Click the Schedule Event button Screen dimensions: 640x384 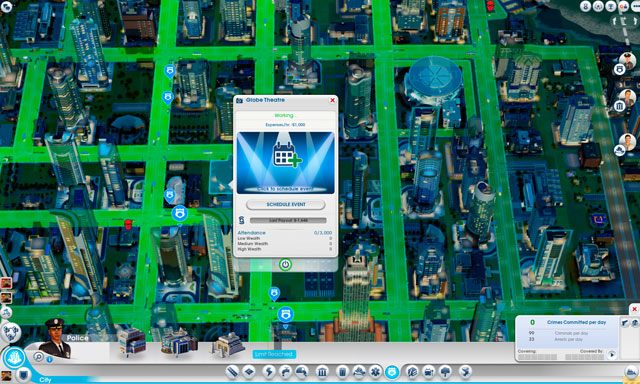[286, 204]
